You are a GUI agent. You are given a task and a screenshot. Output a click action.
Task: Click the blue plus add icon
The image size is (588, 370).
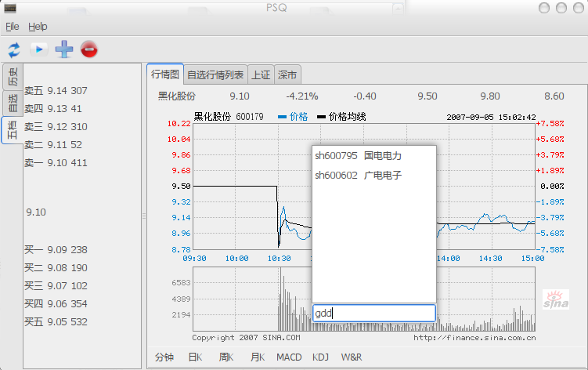(x=64, y=49)
